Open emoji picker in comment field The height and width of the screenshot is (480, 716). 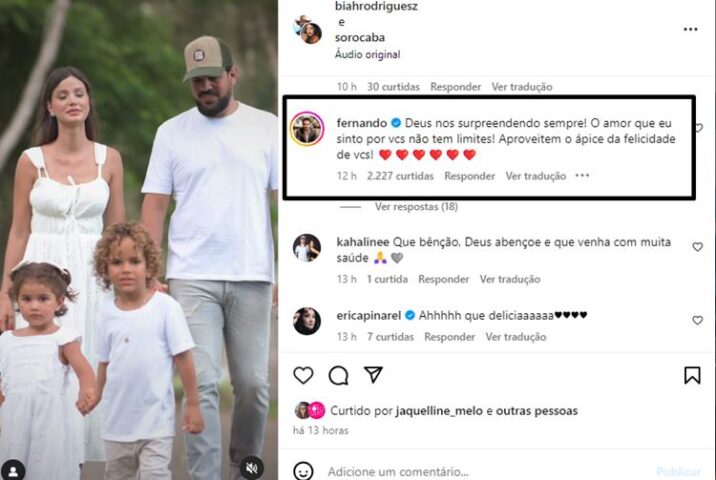303,471
